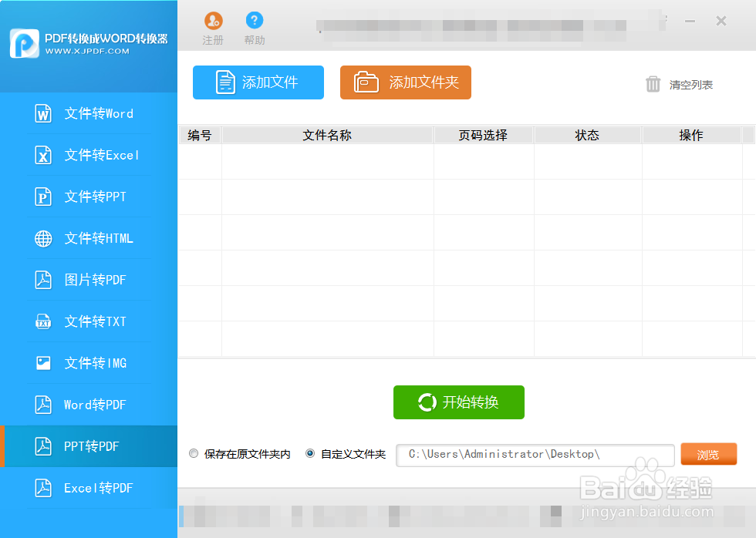Click the document icon on 添加文件 button
756x538 pixels.
225,82
